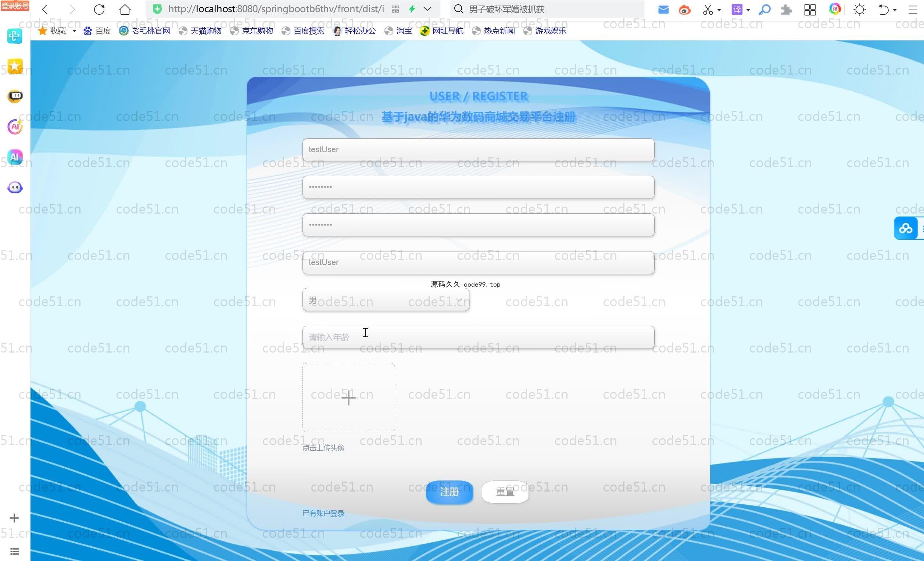Click the sidebar plus add icon
This screenshot has width=924, height=561.
click(14, 518)
